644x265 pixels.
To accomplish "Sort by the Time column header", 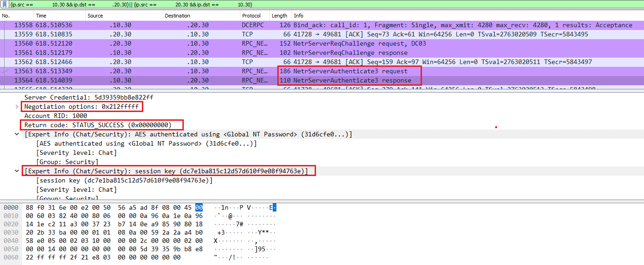I will coord(41,16).
